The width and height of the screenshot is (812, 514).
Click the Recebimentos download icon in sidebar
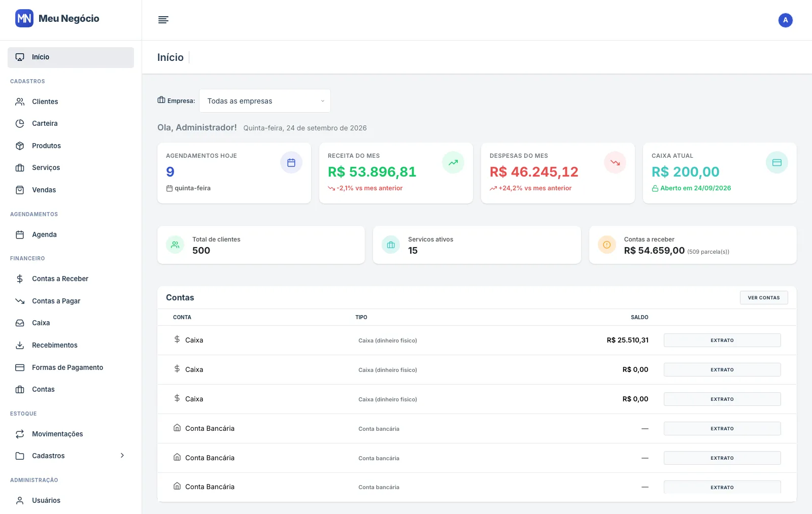tap(20, 345)
